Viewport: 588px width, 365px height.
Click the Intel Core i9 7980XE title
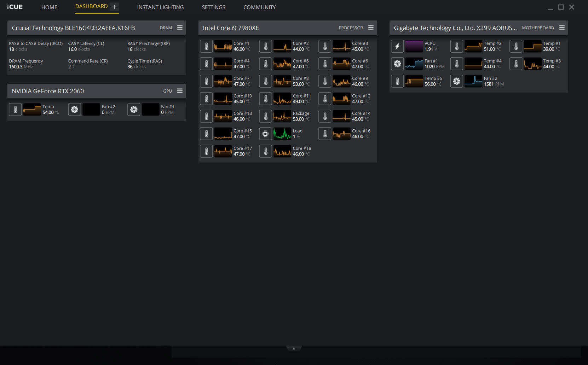point(231,28)
